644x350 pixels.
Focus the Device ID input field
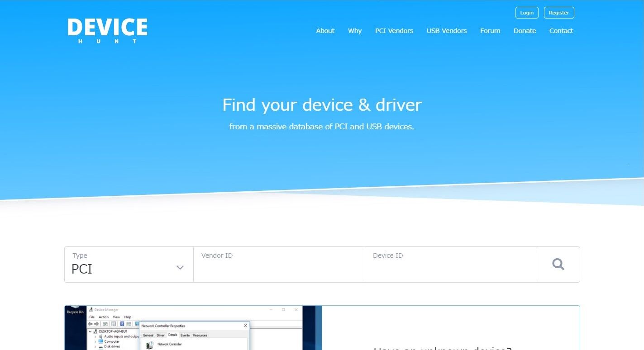[451, 265]
